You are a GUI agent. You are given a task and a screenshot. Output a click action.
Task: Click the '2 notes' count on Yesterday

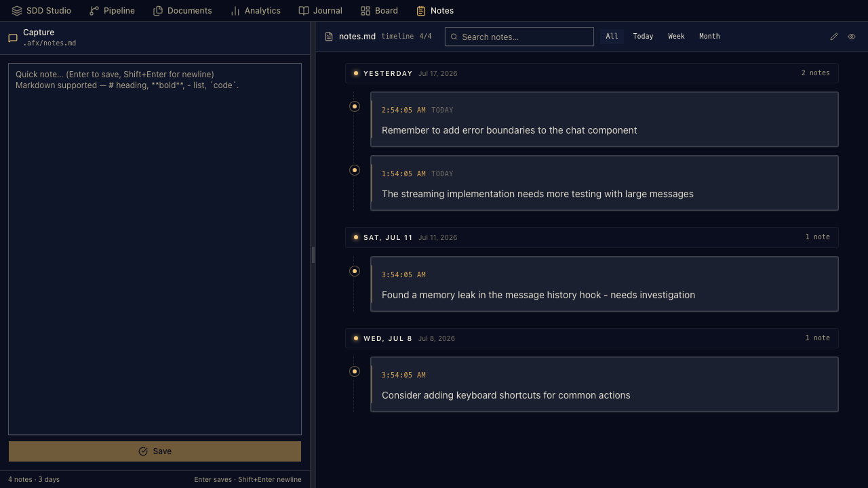[815, 73]
